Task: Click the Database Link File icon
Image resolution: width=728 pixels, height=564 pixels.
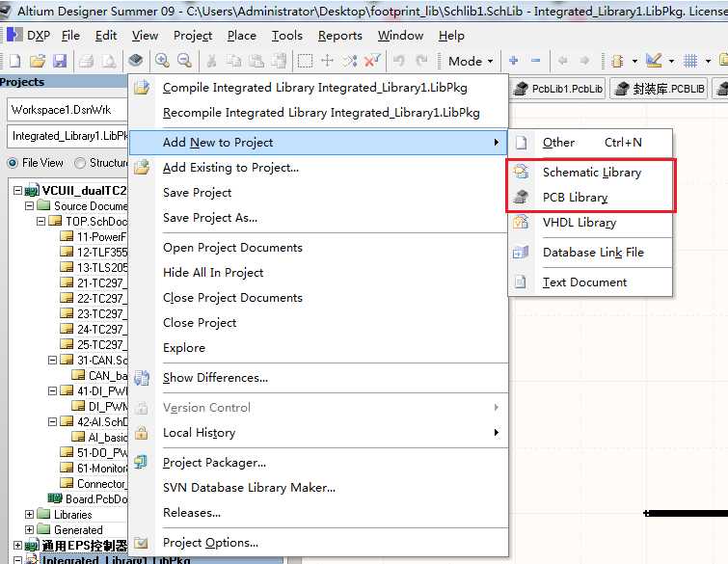Action: 521,252
